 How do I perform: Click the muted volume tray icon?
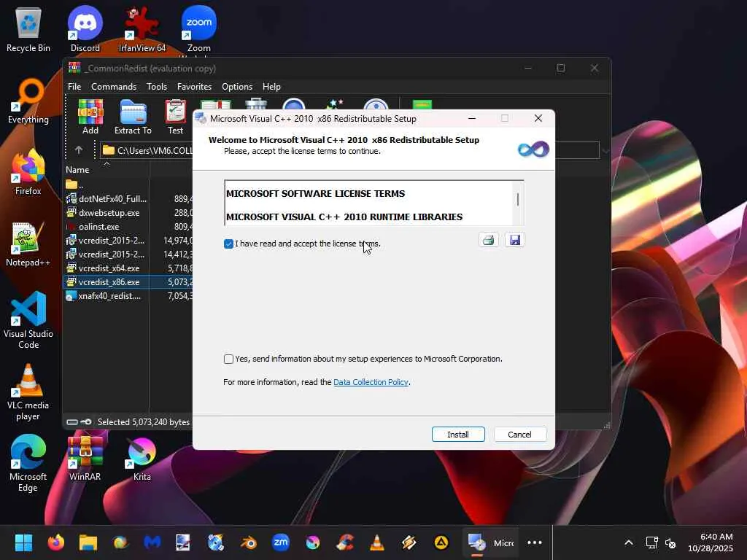(x=670, y=542)
